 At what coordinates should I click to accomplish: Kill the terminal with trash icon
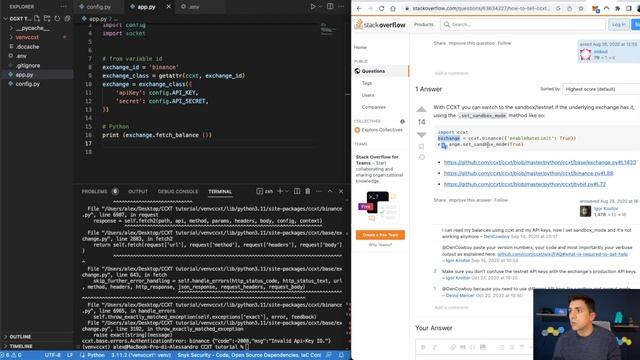308,191
